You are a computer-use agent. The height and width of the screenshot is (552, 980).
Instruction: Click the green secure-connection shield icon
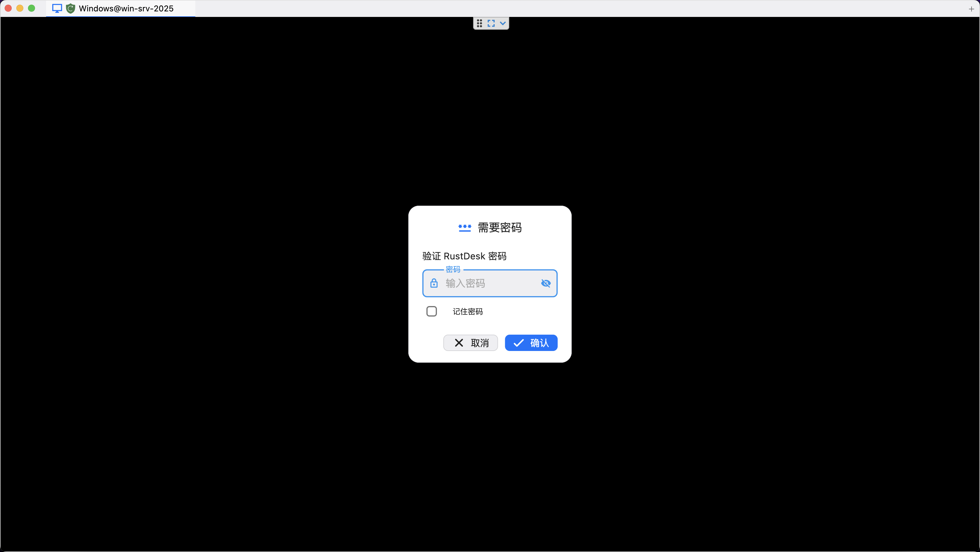click(71, 8)
